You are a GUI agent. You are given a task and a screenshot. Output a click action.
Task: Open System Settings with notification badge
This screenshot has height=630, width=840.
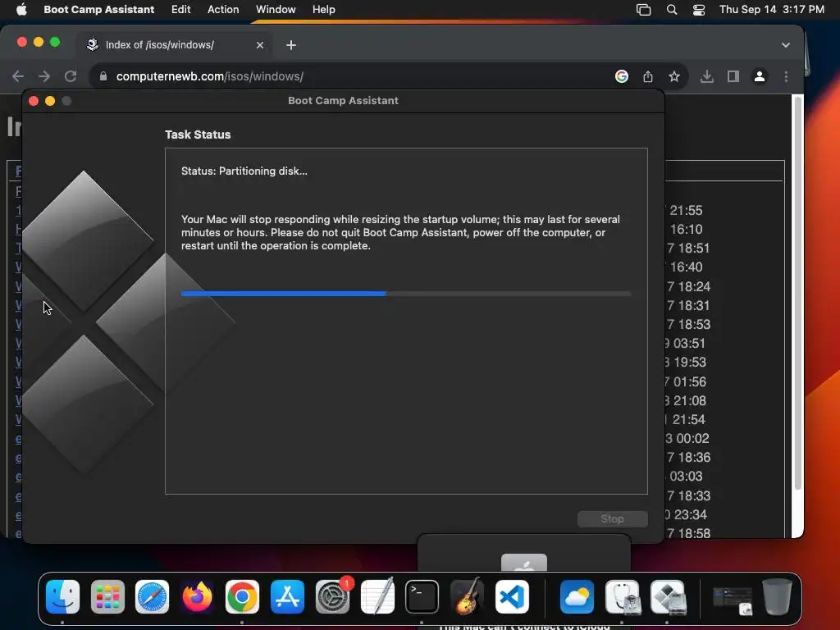click(333, 597)
